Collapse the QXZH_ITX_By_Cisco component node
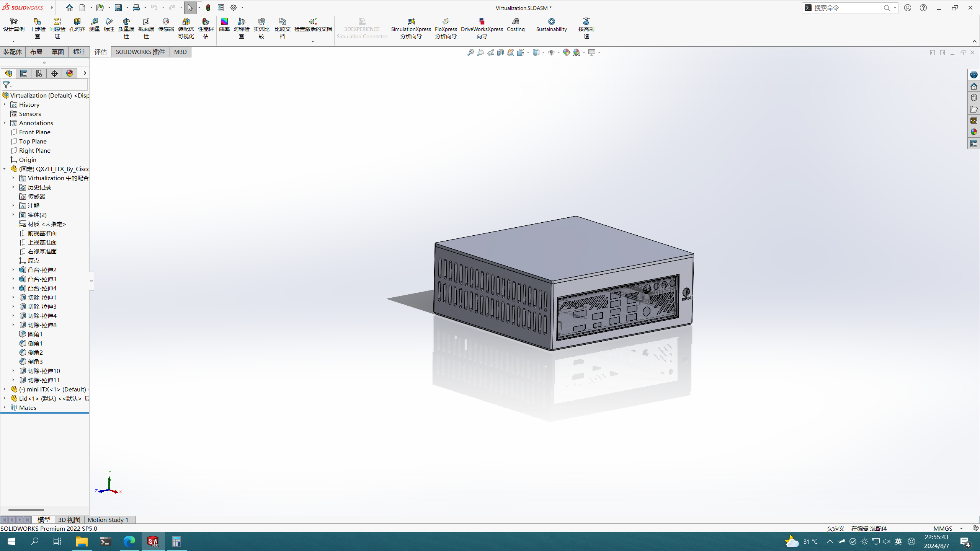 click(5, 169)
